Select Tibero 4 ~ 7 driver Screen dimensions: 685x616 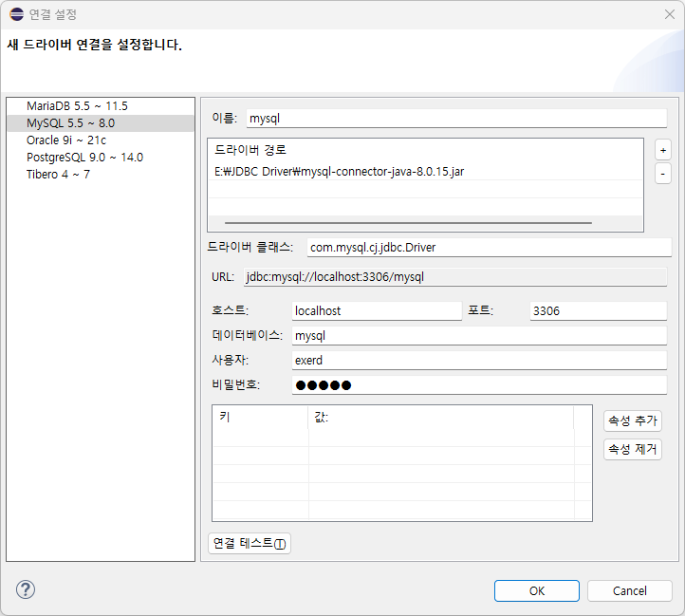click(101, 175)
